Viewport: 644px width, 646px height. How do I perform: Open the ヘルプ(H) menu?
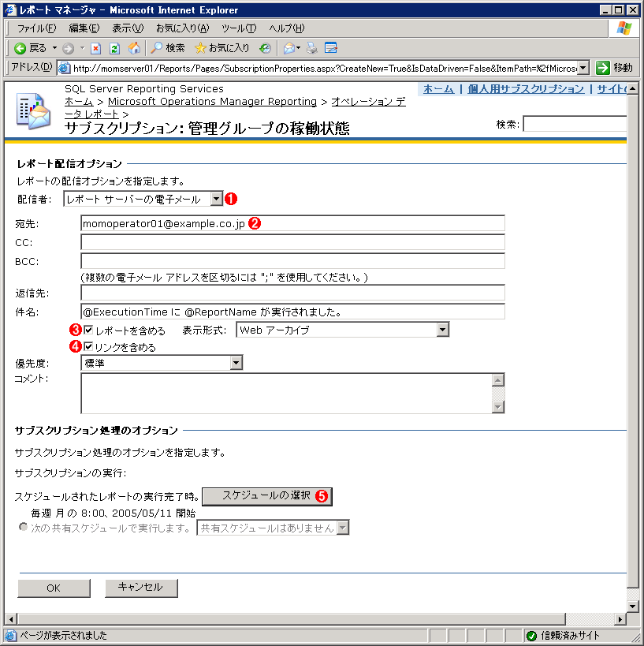[x=287, y=28]
